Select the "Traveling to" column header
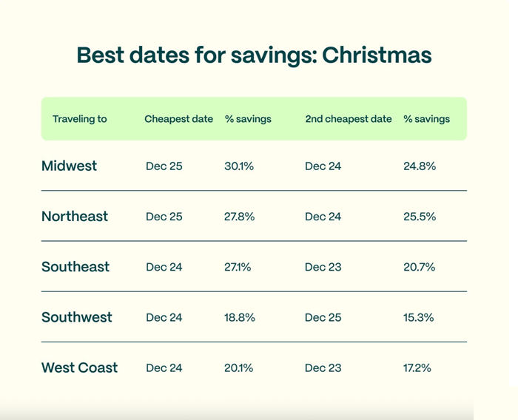The height and width of the screenshot is (420, 518). pos(80,119)
